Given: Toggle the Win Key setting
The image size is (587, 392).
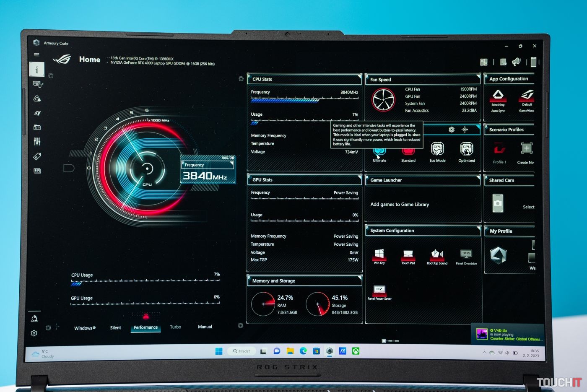Looking at the screenshot, I should pos(379,254).
